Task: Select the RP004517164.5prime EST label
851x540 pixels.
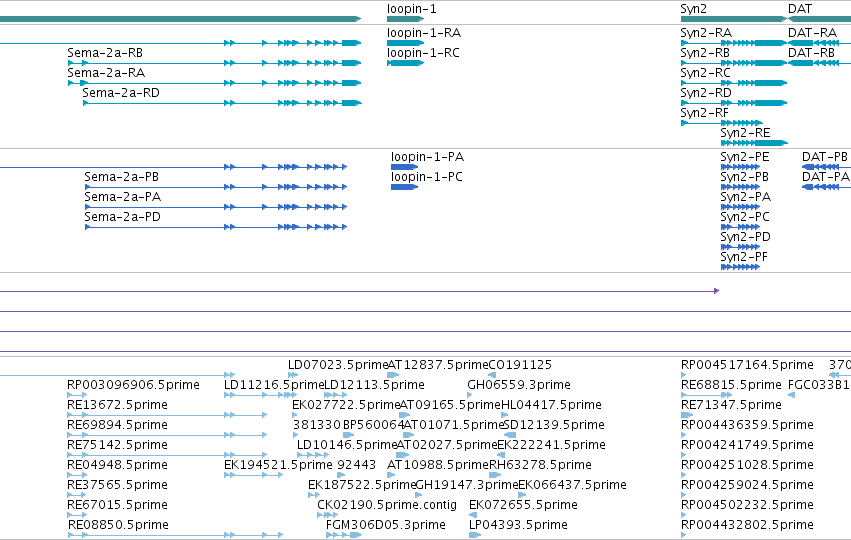Action: pos(747,365)
